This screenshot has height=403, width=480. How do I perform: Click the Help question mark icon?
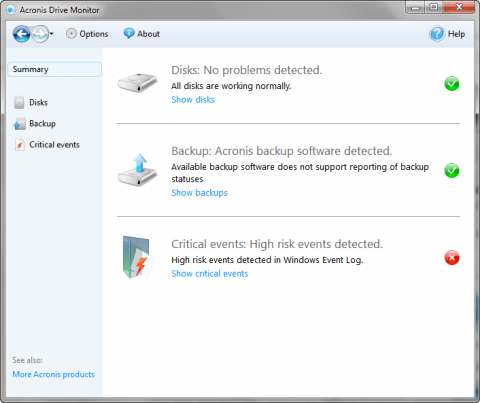437,34
